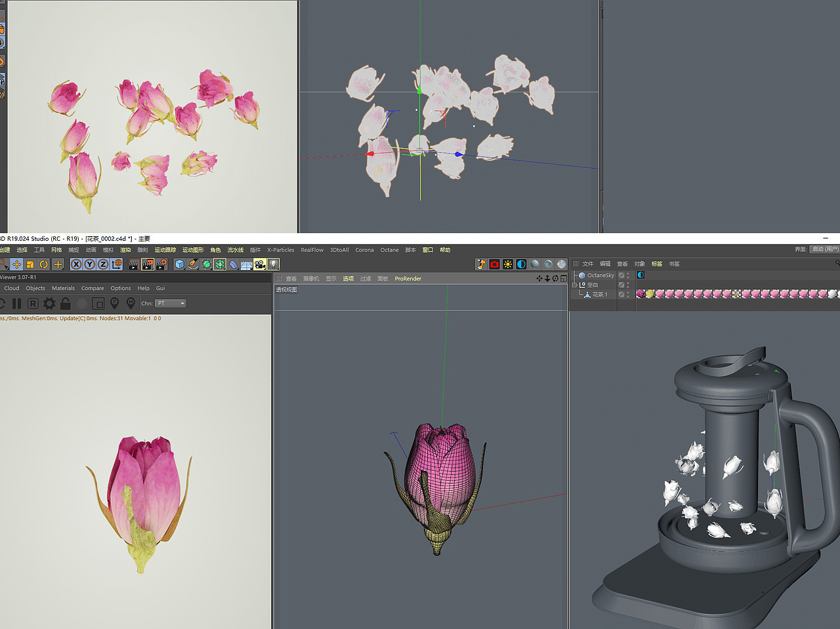840x629 pixels.
Task: Open Octane main menu
Action: point(389,250)
